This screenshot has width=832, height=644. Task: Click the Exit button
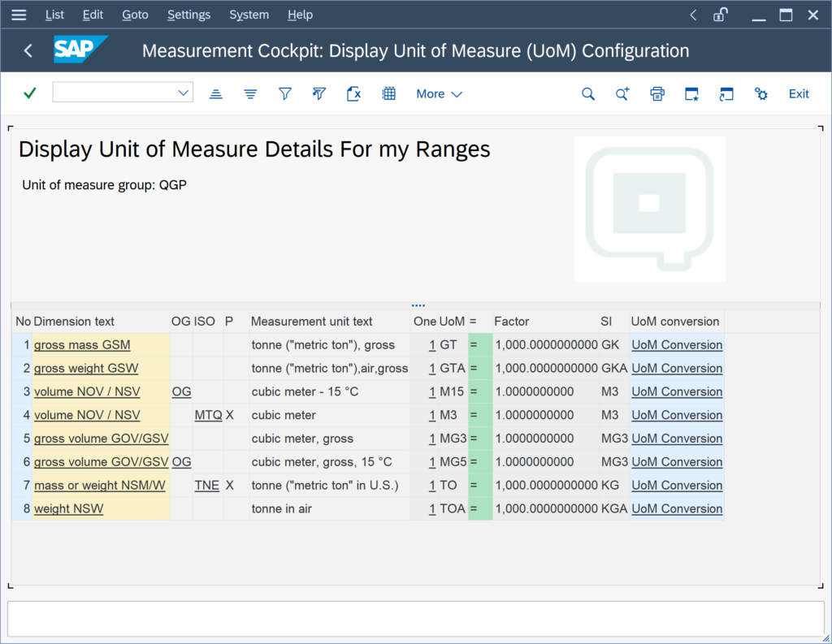click(x=798, y=94)
